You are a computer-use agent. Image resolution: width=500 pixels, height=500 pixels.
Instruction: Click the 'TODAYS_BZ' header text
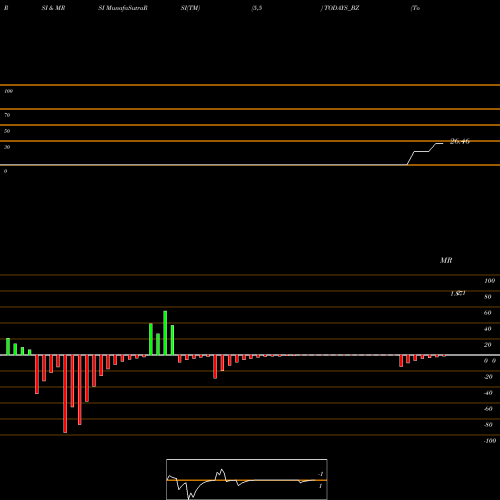(x=342, y=8)
